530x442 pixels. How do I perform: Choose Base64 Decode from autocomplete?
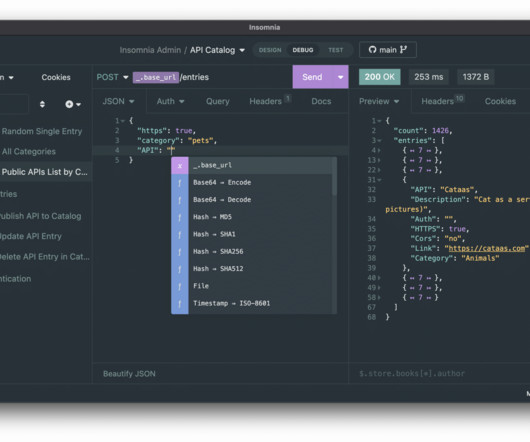(252, 200)
